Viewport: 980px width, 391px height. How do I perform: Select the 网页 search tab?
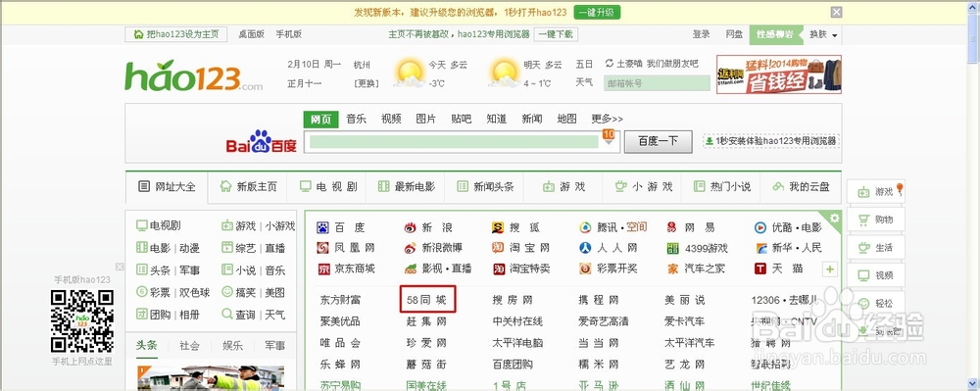click(x=320, y=120)
